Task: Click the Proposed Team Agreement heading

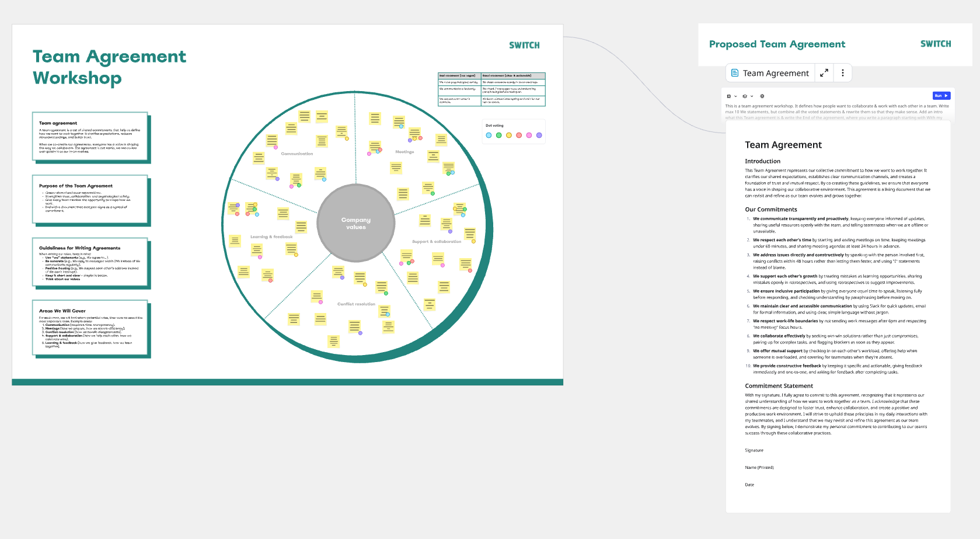Action: (777, 44)
